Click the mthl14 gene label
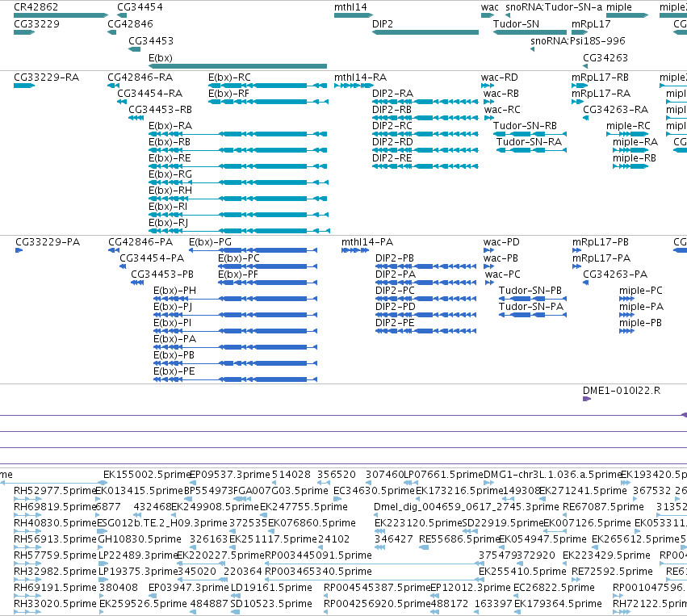This screenshot has width=687, height=616. [350, 7]
